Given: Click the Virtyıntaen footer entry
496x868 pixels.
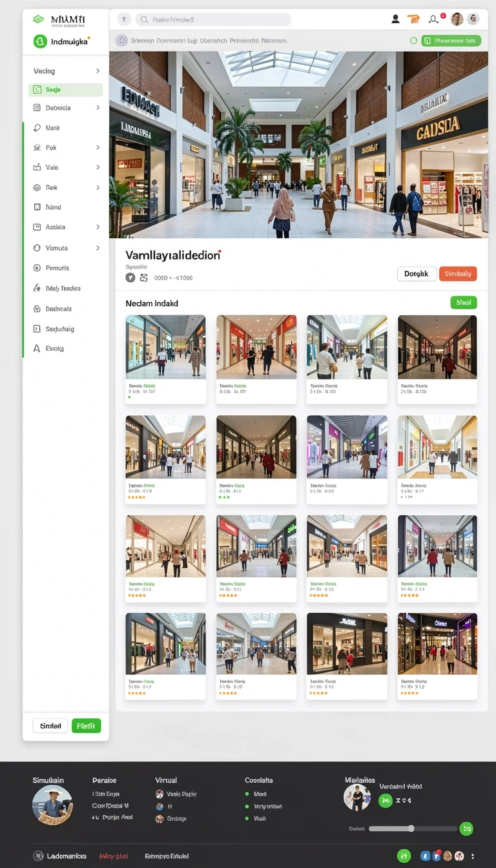Looking at the screenshot, I should pos(263,807).
